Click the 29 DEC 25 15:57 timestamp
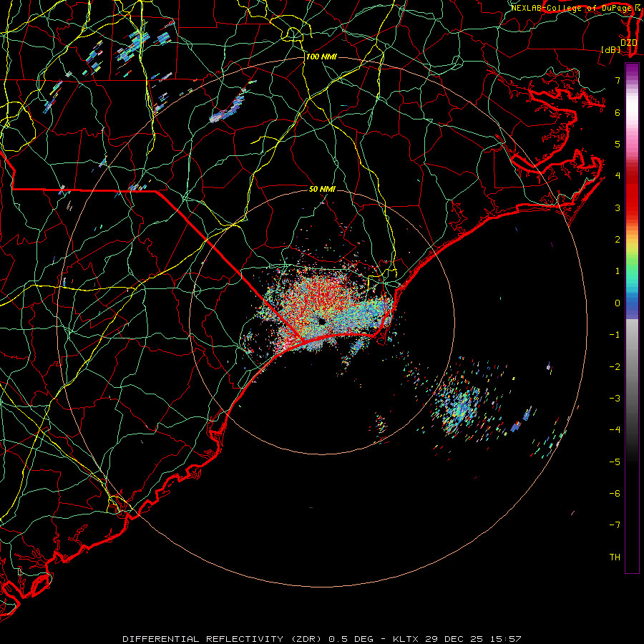The image size is (644, 644). [x=472, y=639]
